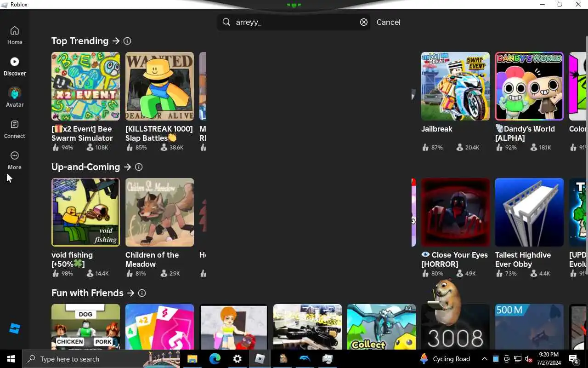588x368 pixels.
Task: Click the volume muted tray icon
Action: click(529, 359)
